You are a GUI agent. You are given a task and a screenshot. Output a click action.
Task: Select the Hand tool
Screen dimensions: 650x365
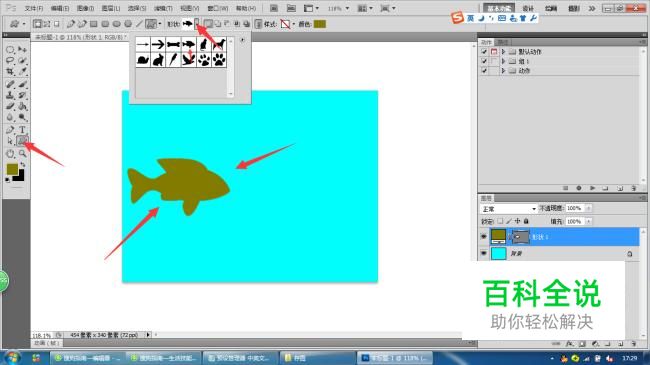click(10, 153)
